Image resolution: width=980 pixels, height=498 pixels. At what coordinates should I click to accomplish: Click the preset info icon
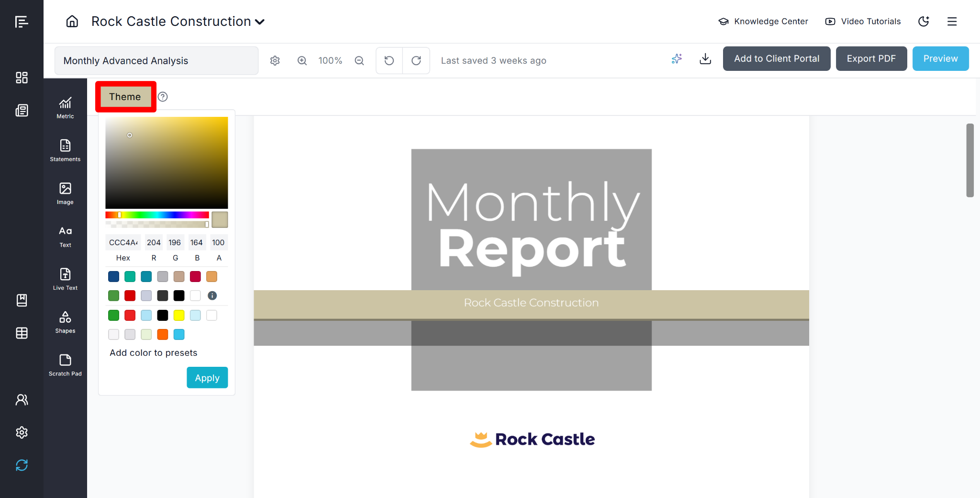tap(212, 296)
